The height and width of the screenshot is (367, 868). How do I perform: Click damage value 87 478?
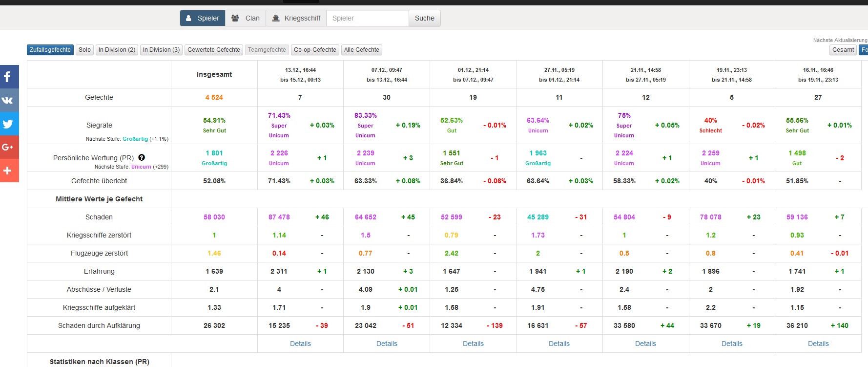(x=279, y=217)
